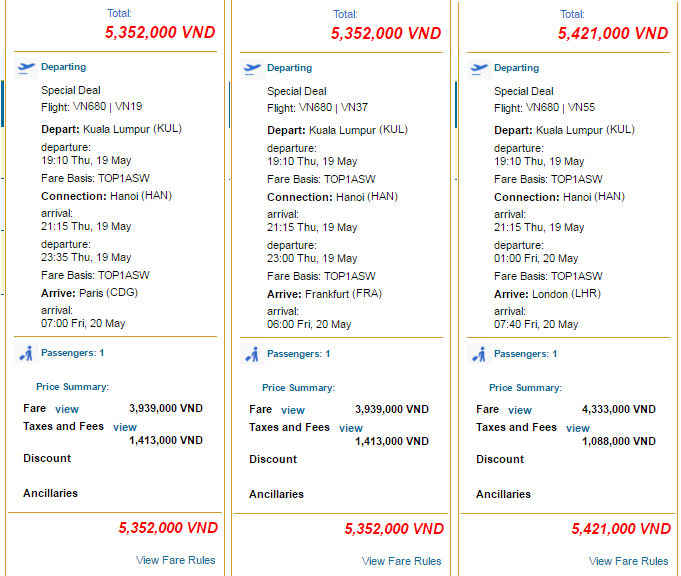Click Passengers: 1 in the London card
The image size is (681, 576).
[x=526, y=354]
